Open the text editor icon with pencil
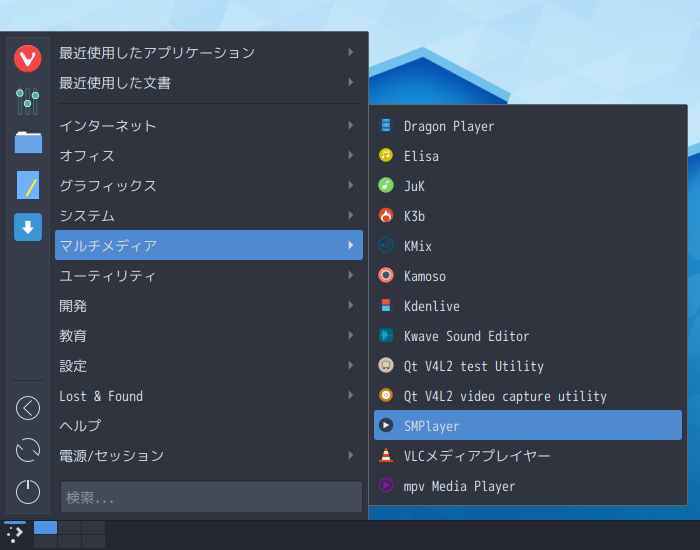This screenshot has height=550, width=700. click(x=28, y=185)
